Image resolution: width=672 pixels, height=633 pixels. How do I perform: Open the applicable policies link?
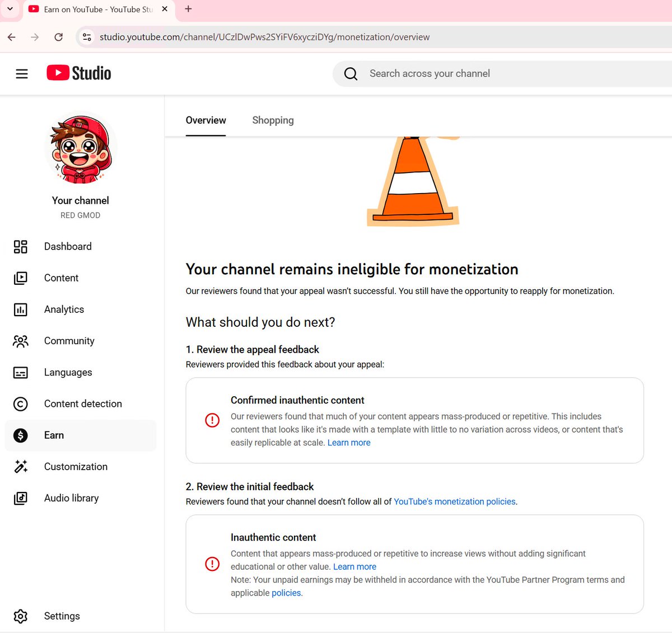(286, 593)
